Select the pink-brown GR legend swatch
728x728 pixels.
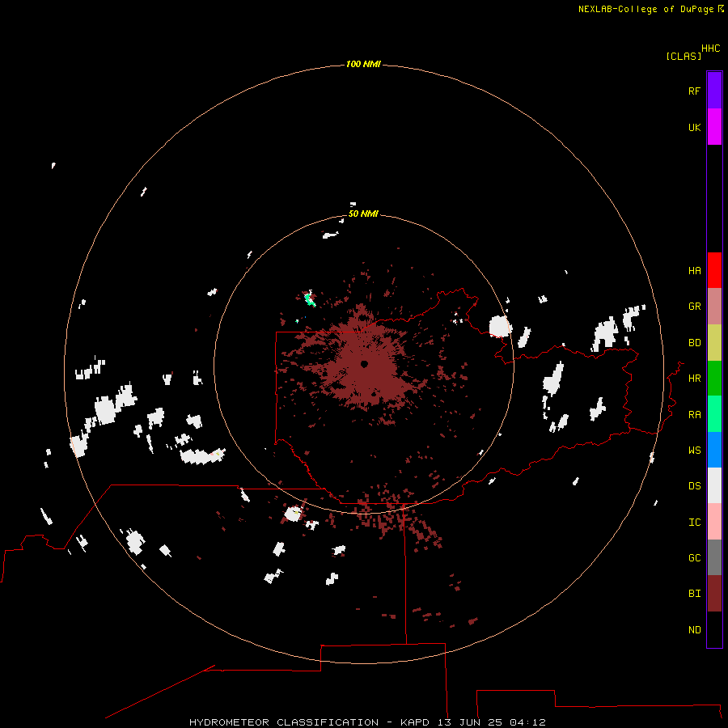click(x=714, y=307)
